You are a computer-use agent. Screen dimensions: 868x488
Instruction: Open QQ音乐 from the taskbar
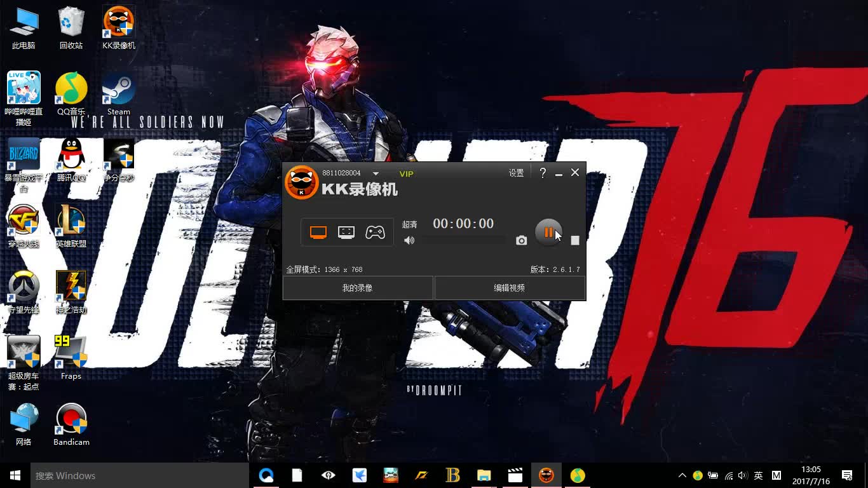click(x=577, y=475)
